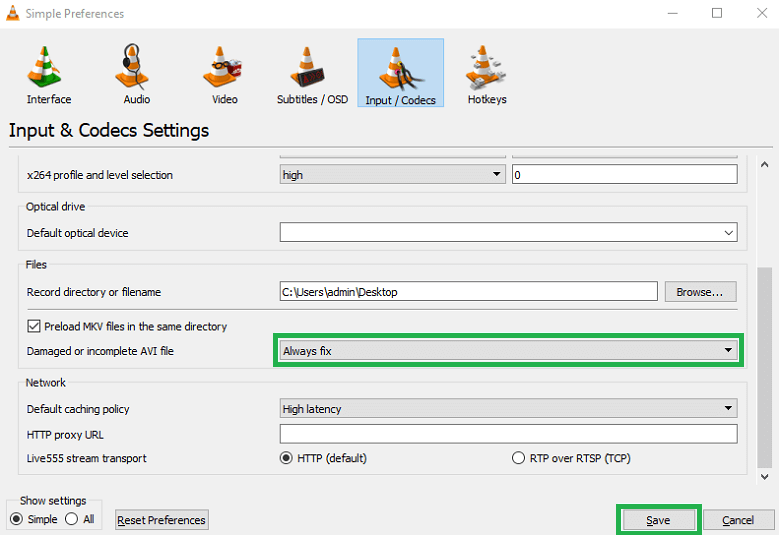The width and height of the screenshot is (779, 535).
Task: Click the x264 level field containing 0
Action: [624, 174]
